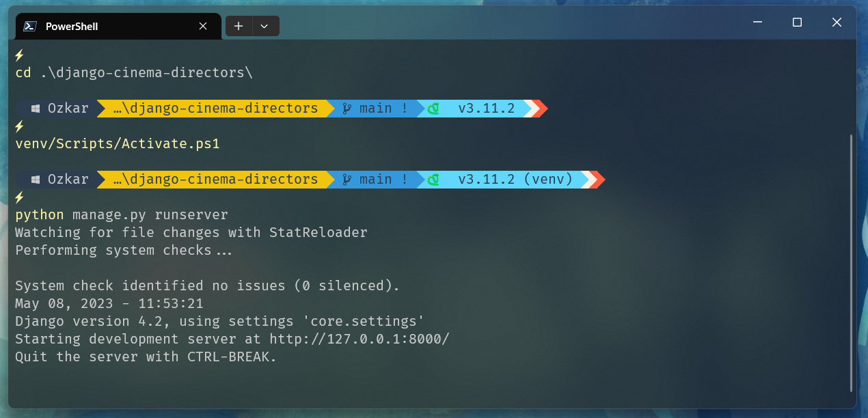The height and width of the screenshot is (418, 868).
Task: Click 'Quit the server with CTRL-BREAK.' line
Action: (146, 357)
